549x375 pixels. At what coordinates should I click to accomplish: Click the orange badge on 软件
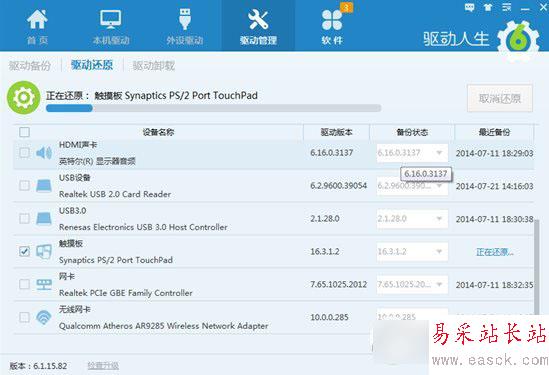click(347, 7)
